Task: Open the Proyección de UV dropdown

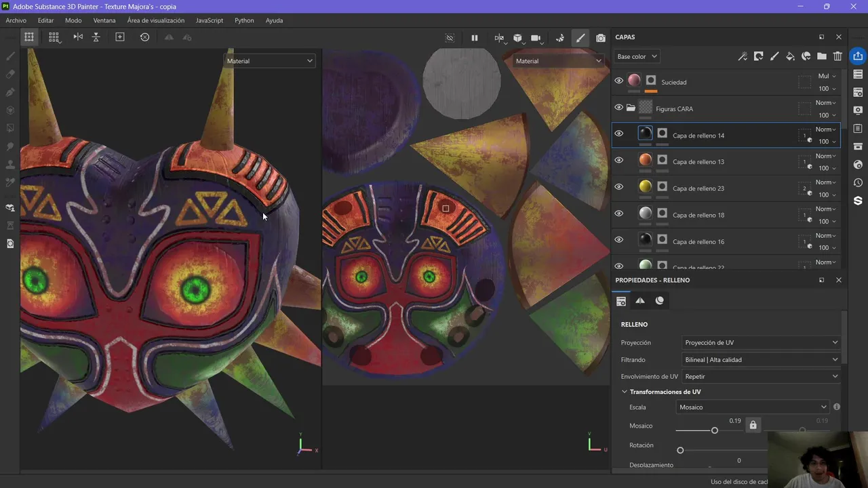Action: click(761, 342)
